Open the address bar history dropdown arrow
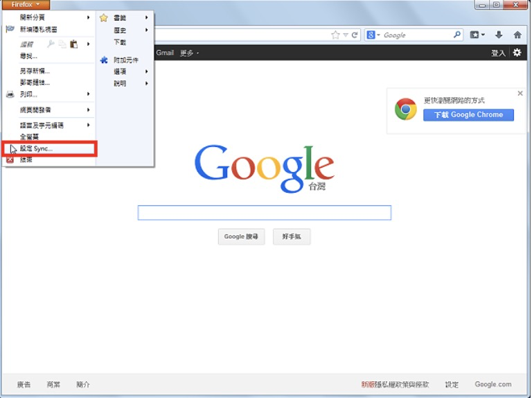Screen dimensions: 532x398 (x=346, y=35)
